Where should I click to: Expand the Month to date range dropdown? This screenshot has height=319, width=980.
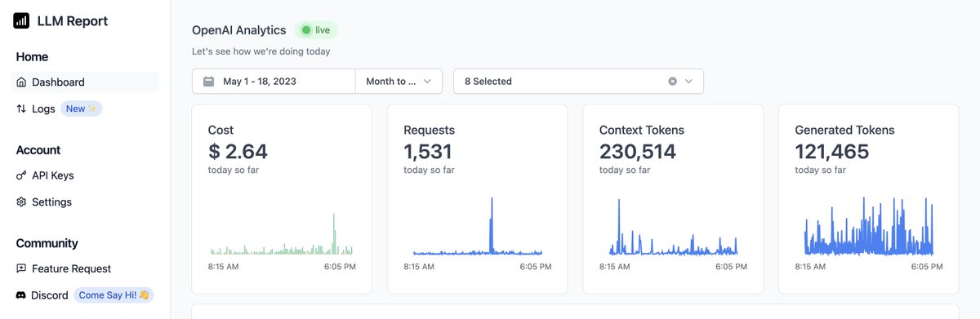[399, 82]
